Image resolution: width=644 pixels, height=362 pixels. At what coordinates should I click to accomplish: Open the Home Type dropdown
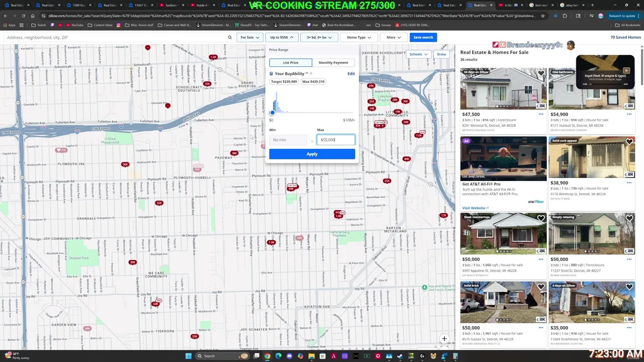click(x=359, y=37)
